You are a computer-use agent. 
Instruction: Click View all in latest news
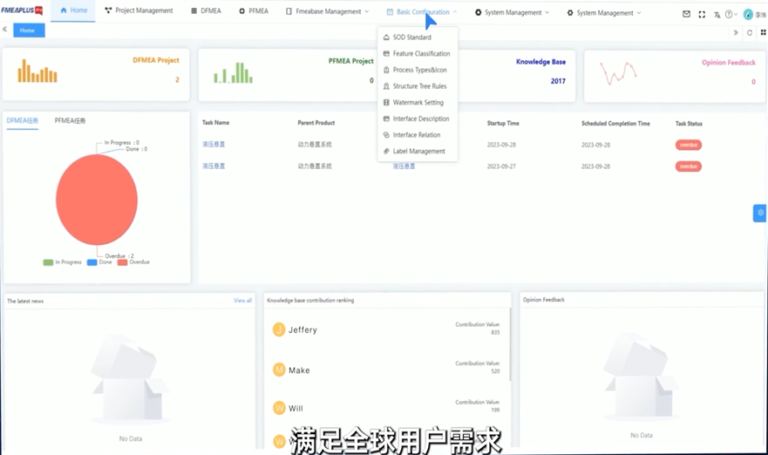click(x=242, y=300)
